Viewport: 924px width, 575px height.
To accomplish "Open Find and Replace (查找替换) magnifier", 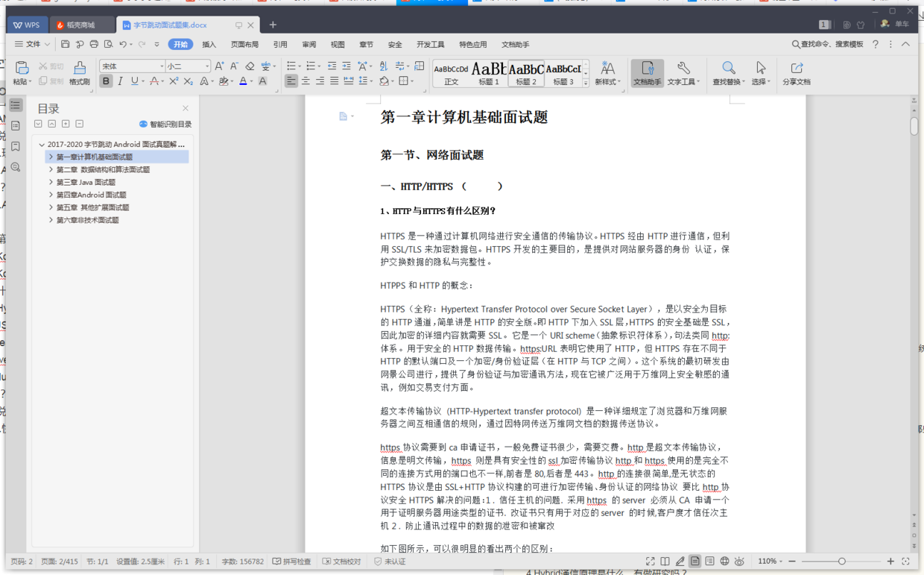I will (x=729, y=68).
